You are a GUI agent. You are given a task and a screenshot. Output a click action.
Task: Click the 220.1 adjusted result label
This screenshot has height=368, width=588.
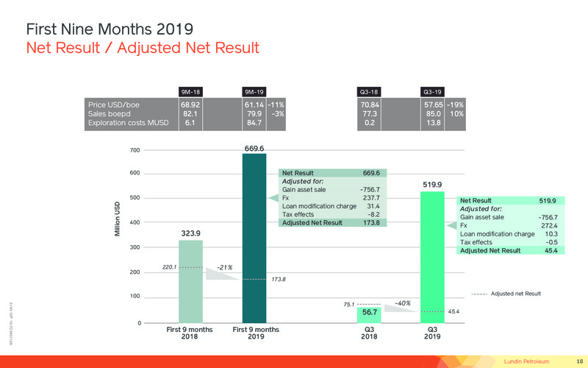[x=169, y=267]
